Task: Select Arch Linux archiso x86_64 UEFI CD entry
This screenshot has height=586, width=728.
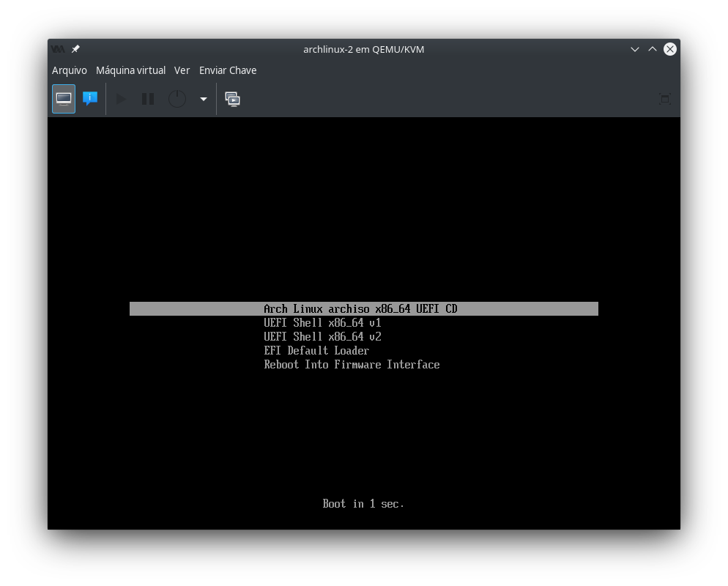Action: tap(363, 309)
